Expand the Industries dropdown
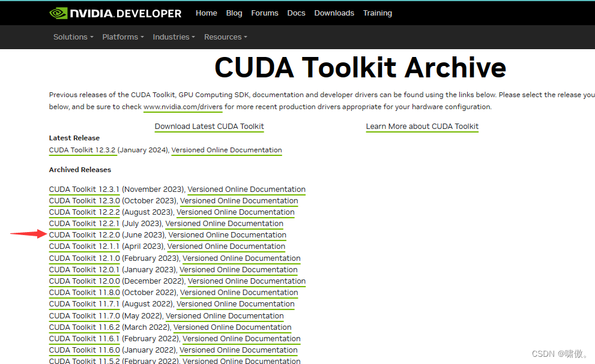The height and width of the screenshot is (364, 595). click(173, 37)
